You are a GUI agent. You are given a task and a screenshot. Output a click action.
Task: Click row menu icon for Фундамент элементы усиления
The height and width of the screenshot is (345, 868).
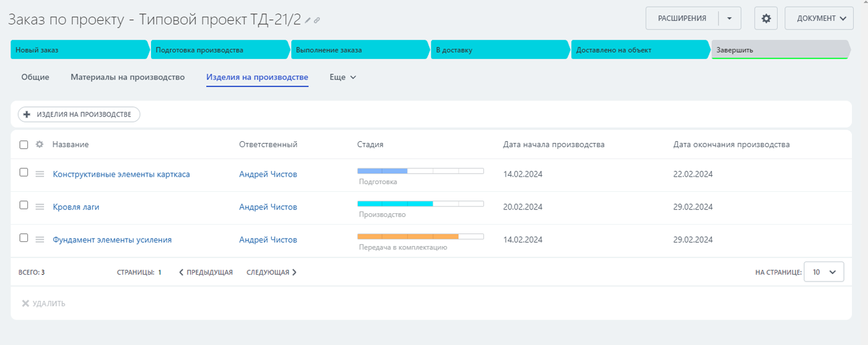39,240
